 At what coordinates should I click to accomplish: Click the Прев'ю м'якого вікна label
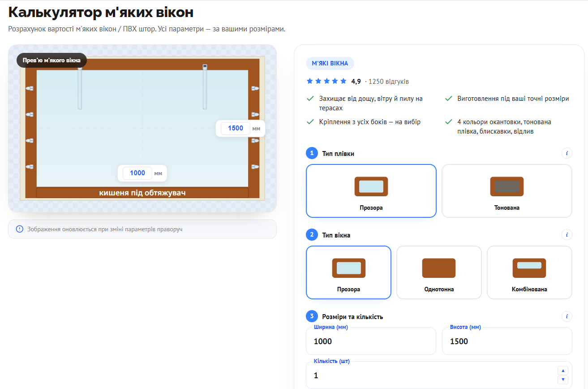(x=52, y=60)
